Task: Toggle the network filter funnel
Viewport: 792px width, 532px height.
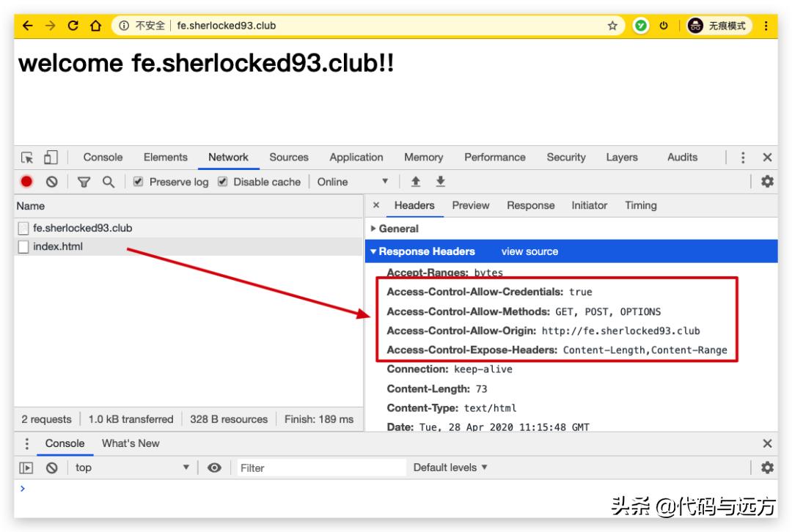Action: coord(84,182)
